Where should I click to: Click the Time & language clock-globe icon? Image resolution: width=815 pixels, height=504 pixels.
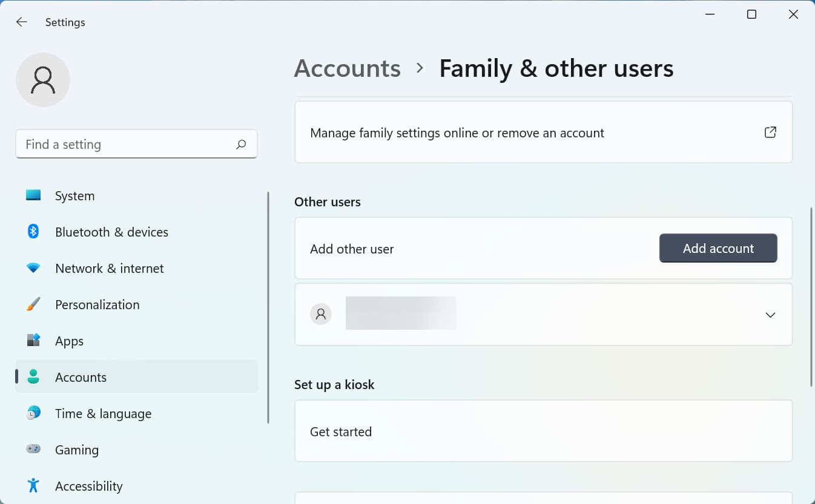[x=33, y=413]
